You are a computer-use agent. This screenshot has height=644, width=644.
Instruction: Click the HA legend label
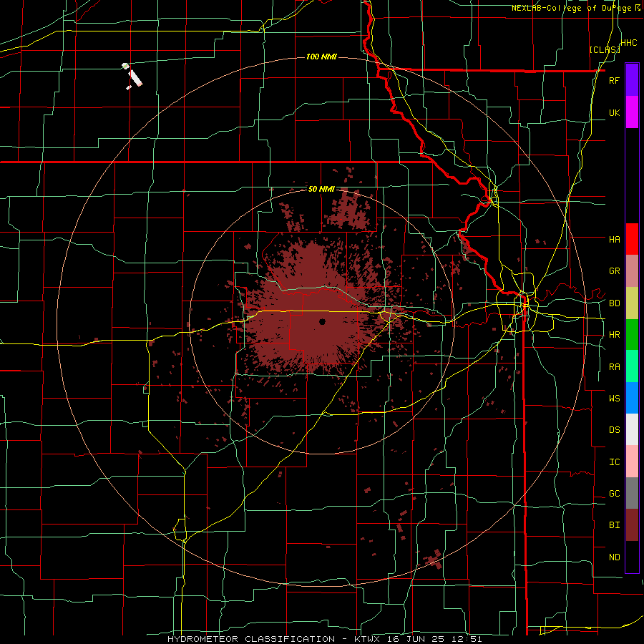614,240
